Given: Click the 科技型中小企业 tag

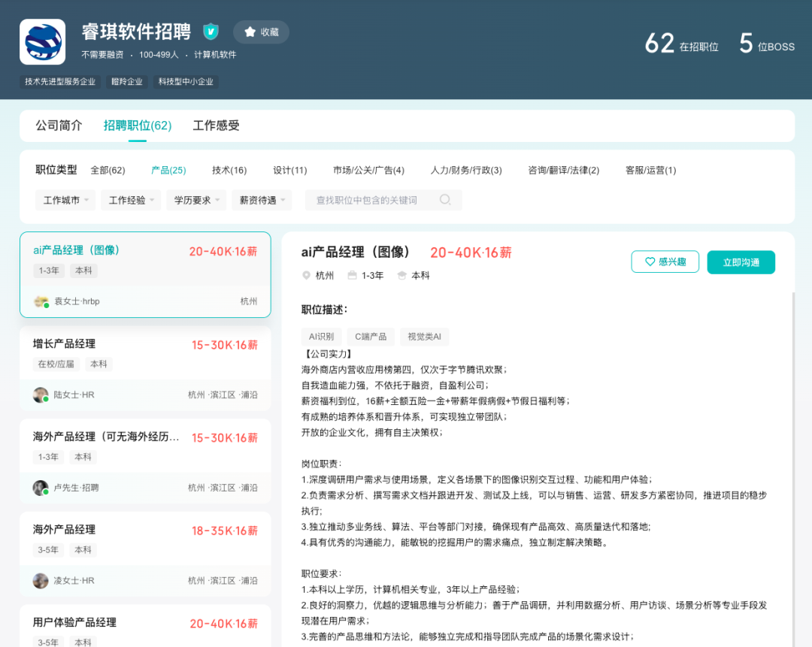Looking at the screenshot, I should pos(186,82).
